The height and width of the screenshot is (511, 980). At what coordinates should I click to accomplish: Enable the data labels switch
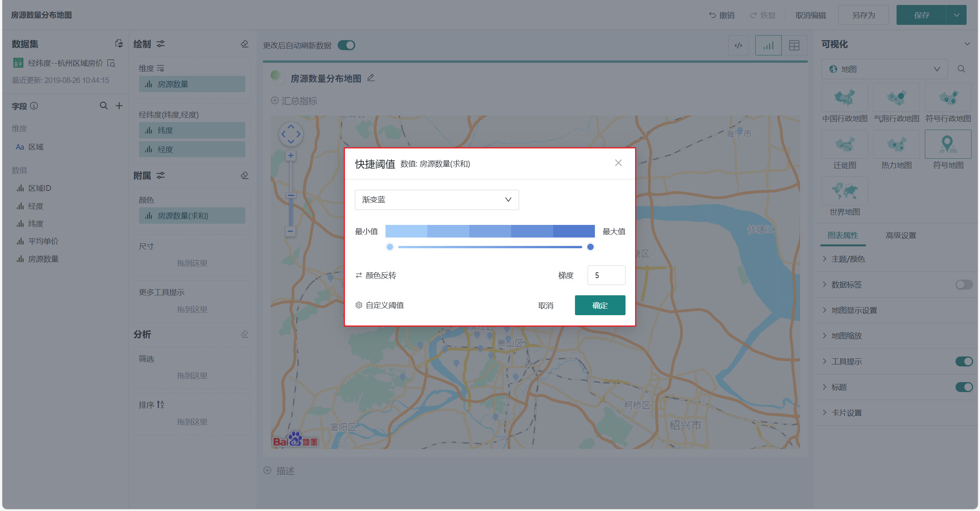(x=964, y=285)
